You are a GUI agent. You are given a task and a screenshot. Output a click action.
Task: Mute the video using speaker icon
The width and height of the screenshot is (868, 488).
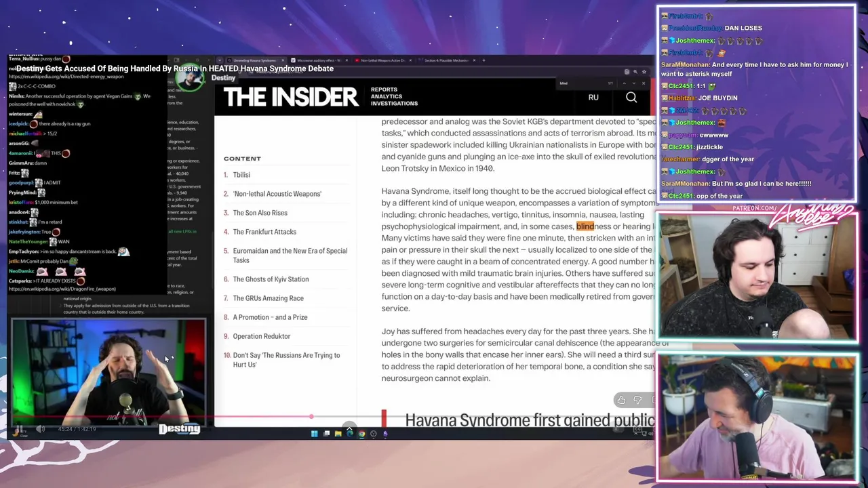(41, 428)
